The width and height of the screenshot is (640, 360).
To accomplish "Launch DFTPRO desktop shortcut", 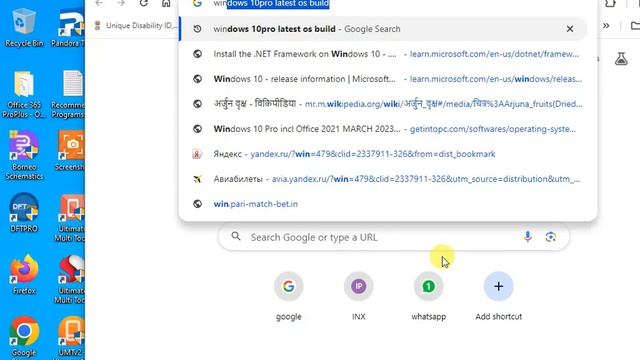I will point(24,213).
